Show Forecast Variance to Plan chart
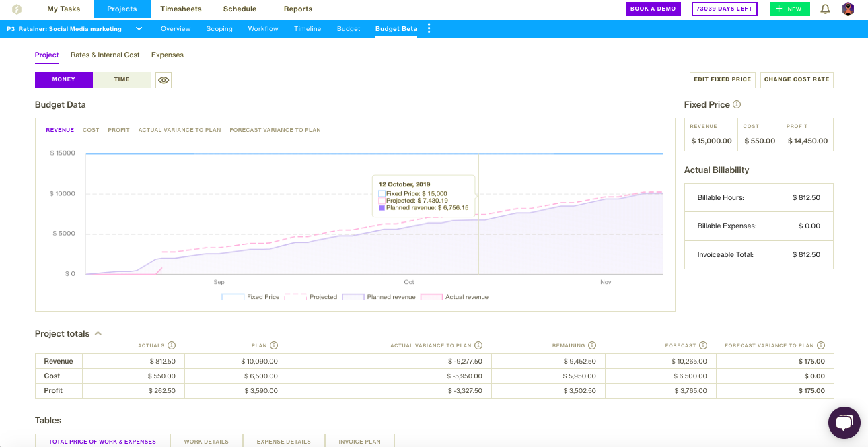This screenshot has height=447, width=868. point(275,130)
